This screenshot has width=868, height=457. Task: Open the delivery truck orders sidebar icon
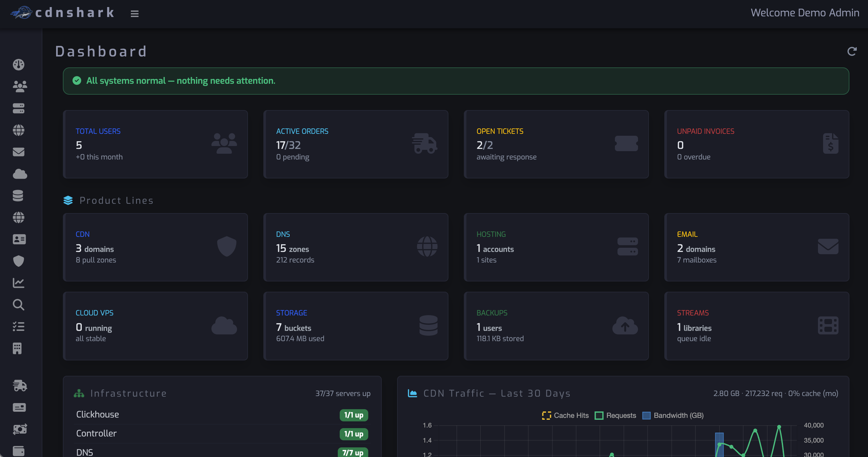pyautogui.click(x=20, y=385)
